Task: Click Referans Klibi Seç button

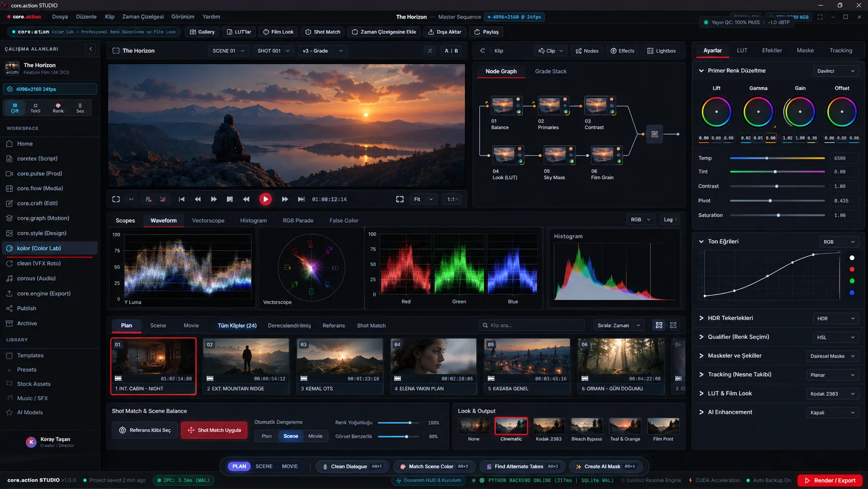Action: (145, 430)
